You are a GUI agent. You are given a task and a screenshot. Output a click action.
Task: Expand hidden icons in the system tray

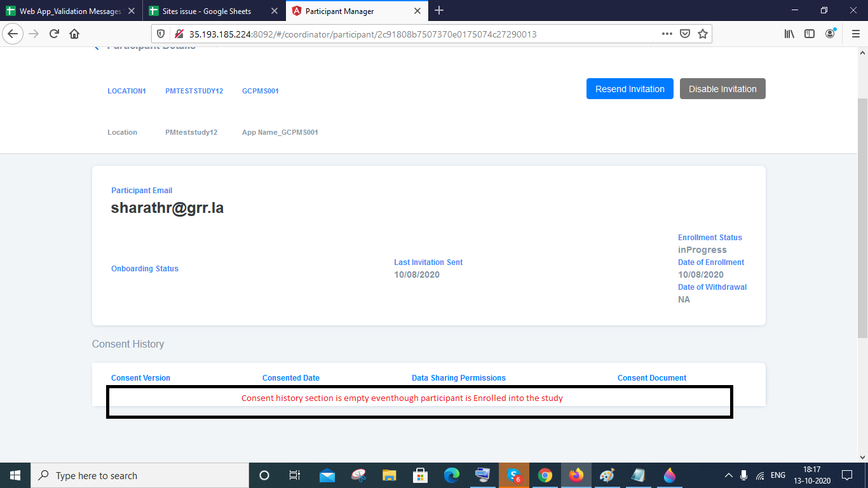pyautogui.click(x=728, y=475)
